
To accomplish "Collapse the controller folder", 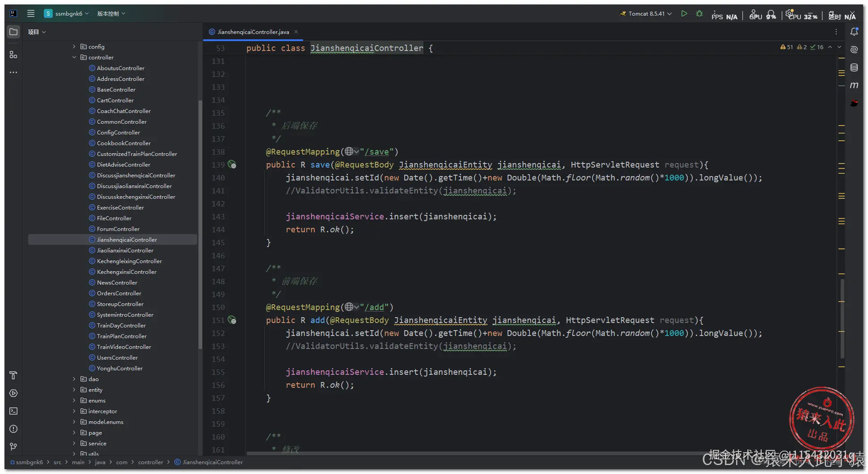I will click(74, 57).
